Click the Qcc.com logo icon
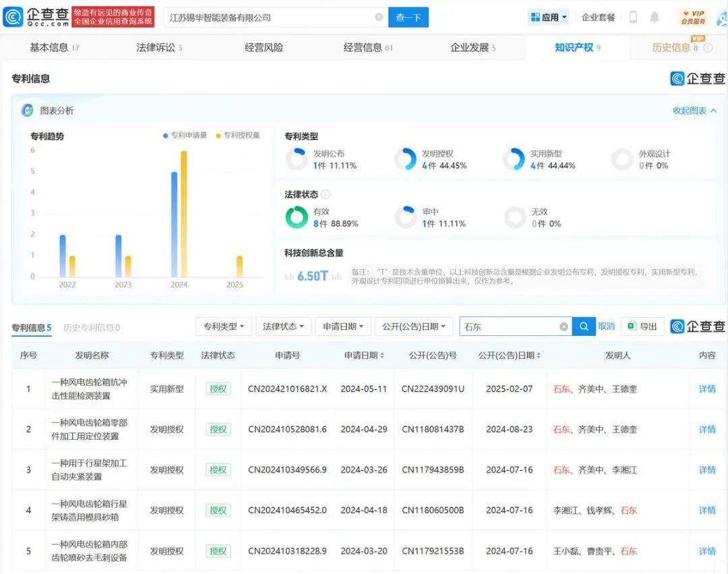 pos(13,17)
